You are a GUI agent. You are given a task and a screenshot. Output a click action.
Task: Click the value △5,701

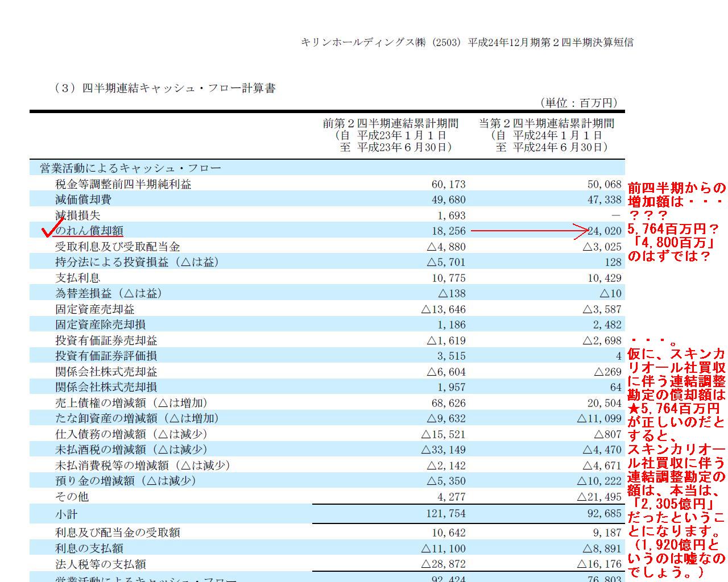coord(446,262)
